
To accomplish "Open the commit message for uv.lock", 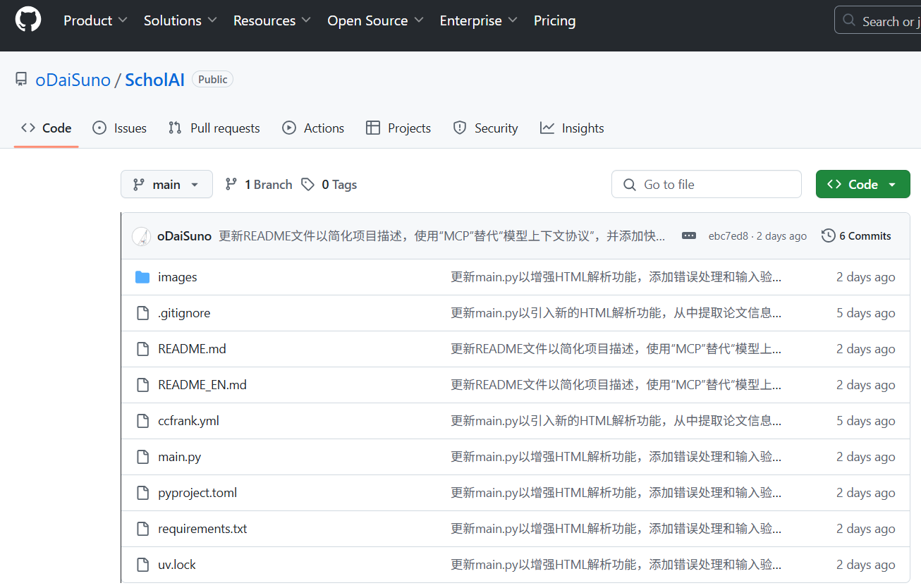I will click(616, 565).
